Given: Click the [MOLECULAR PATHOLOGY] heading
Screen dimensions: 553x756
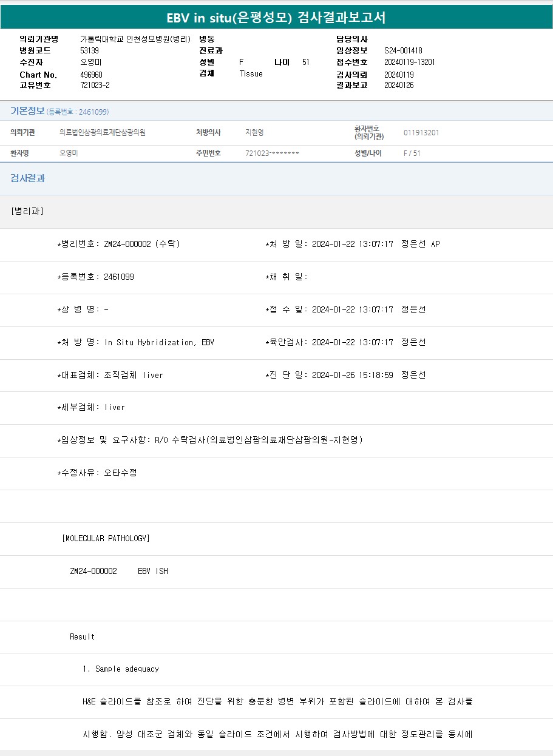Looking at the screenshot, I should click(106, 538).
